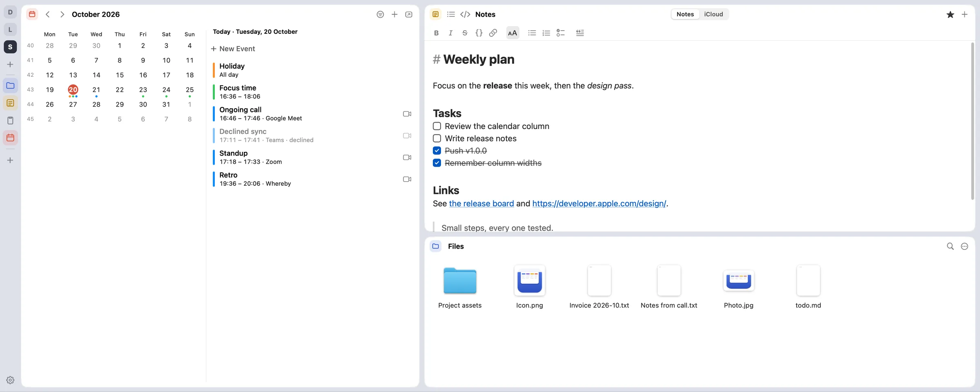
Task: Open calendar in external window icon
Action: tap(409, 14)
